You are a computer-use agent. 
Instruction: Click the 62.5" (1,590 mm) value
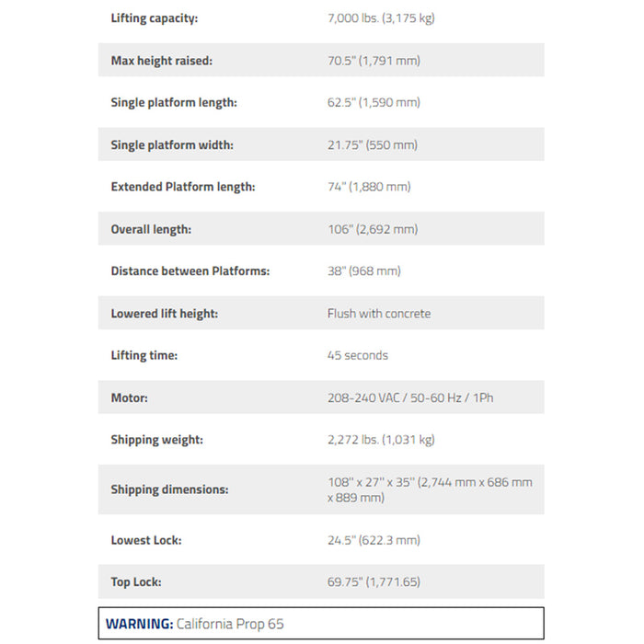(x=374, y=102)
